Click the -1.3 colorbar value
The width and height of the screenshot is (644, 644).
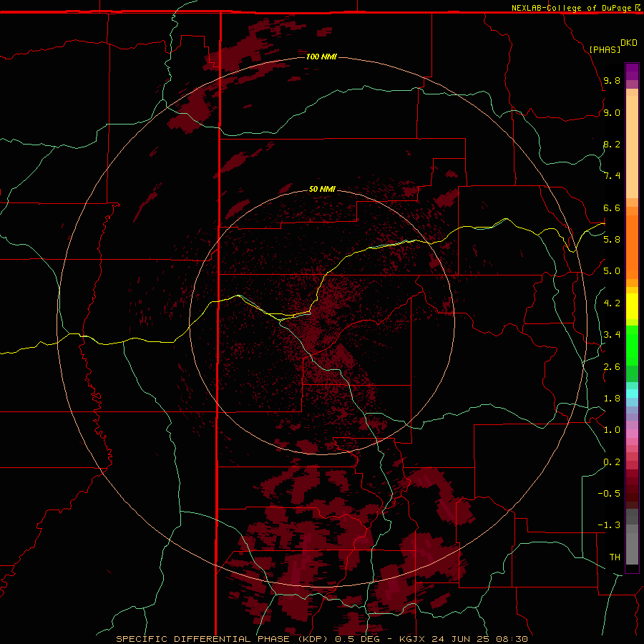click(609, 525)
